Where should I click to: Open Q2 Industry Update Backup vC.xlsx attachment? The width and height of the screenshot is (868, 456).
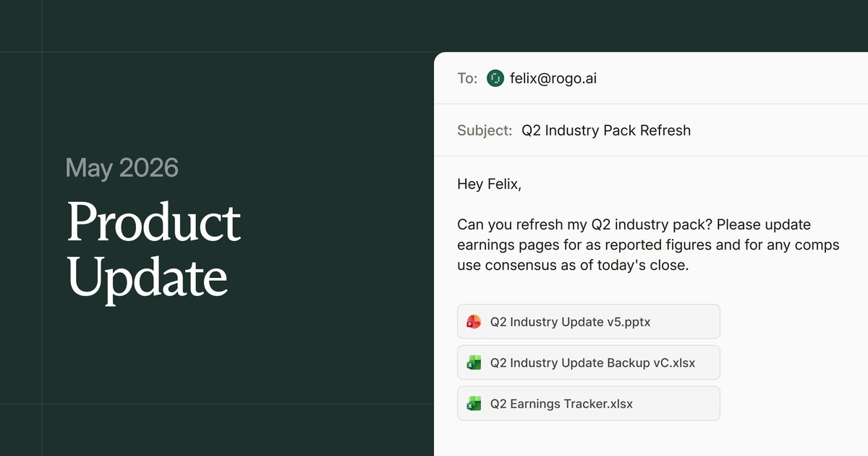589,363
